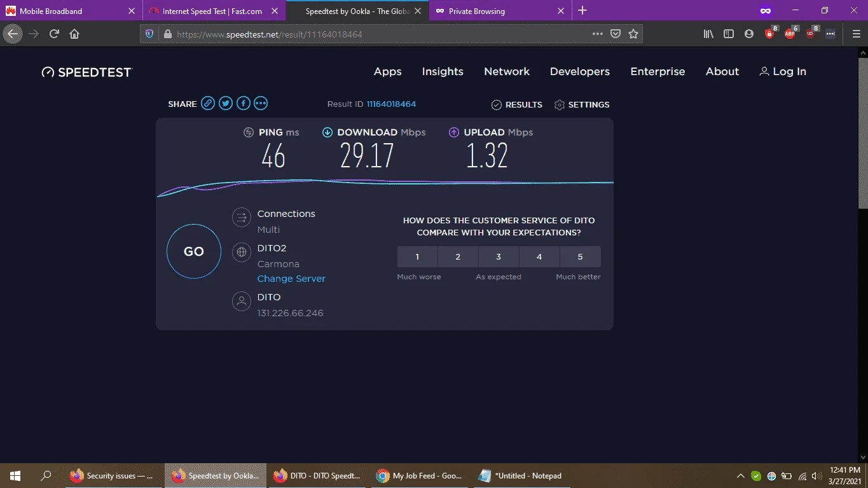Click Change Server link
This screenshot has width=868, height=488.
291,279
